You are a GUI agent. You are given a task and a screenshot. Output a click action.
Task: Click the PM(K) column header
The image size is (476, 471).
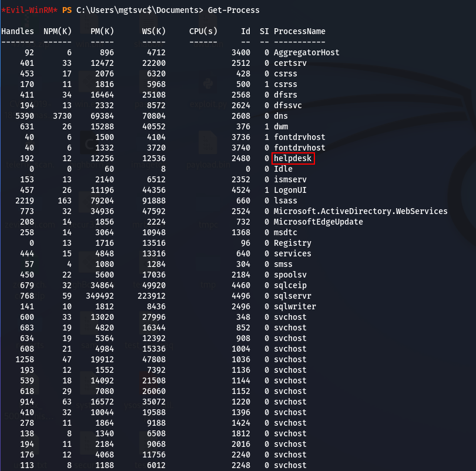coord(102,31)
